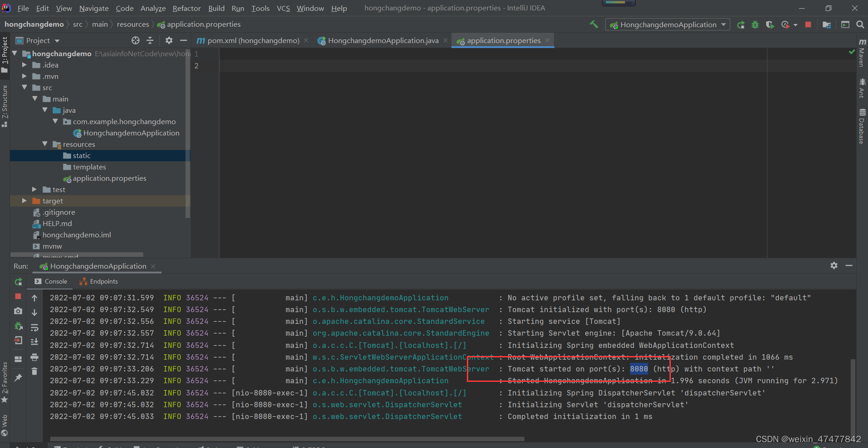Collapse the hongchangdemo root folder
Image resolution: width=868 pixels, height=448 pixels.
coord(15,53)
